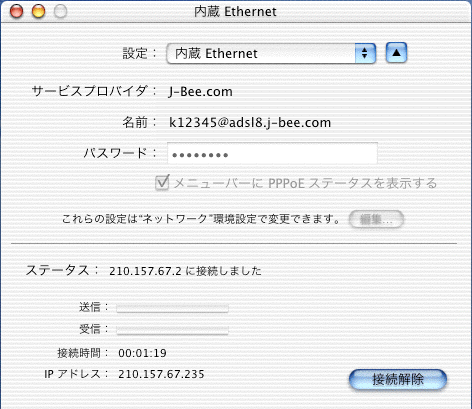Click the 送信 activity indicator bar
This screenshot has width=472, height=409.
click(172, 308)
